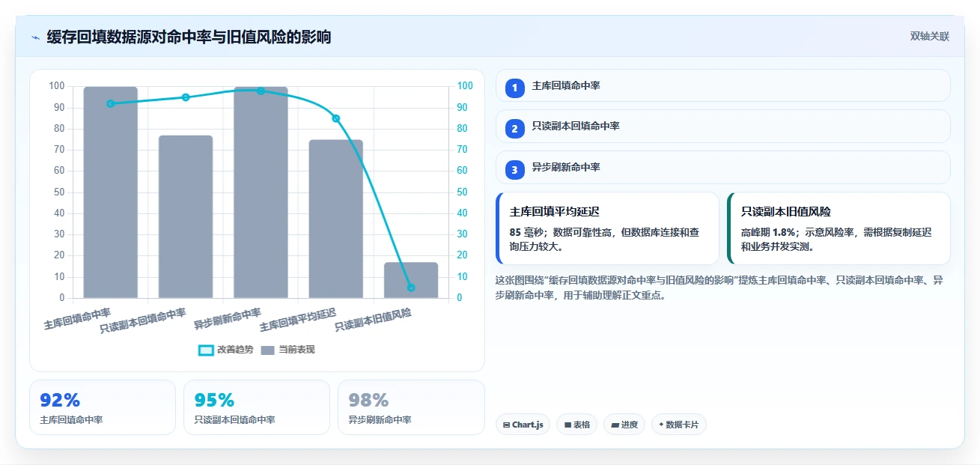The width and height of the screenshot is (980, 465).
Task: Click the icon on the 进度 tag
Action: (x=615, y=425)
